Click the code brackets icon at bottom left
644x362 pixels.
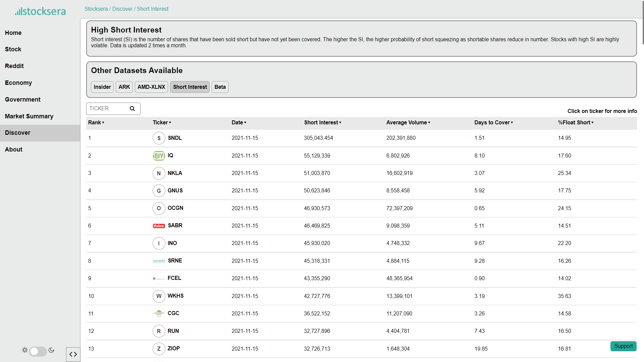point(73,354)
